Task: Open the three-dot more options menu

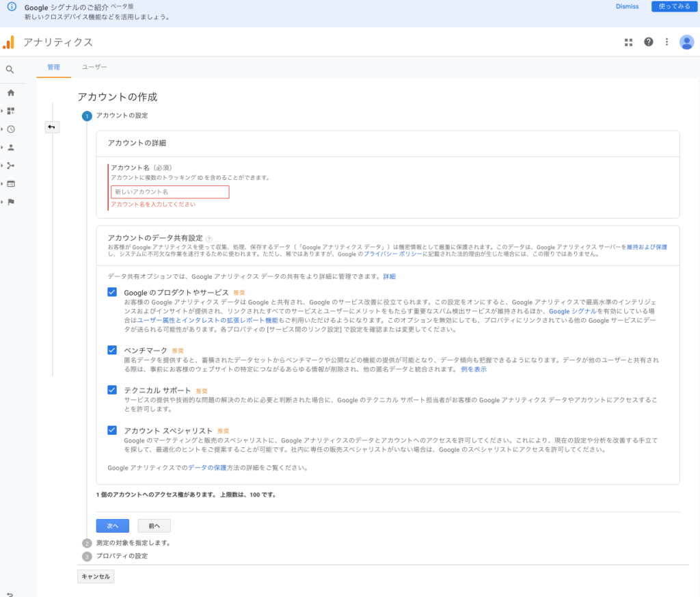Action: click(x=667, y=42)
